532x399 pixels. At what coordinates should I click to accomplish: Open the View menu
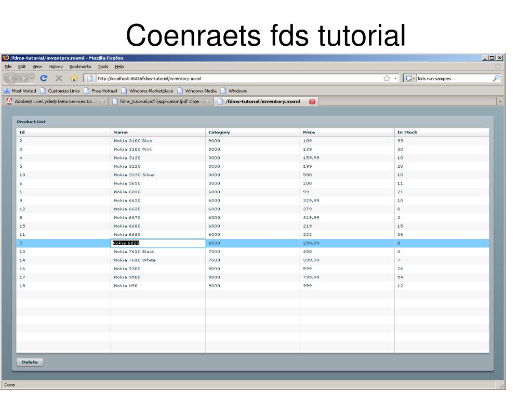point(37,66)
